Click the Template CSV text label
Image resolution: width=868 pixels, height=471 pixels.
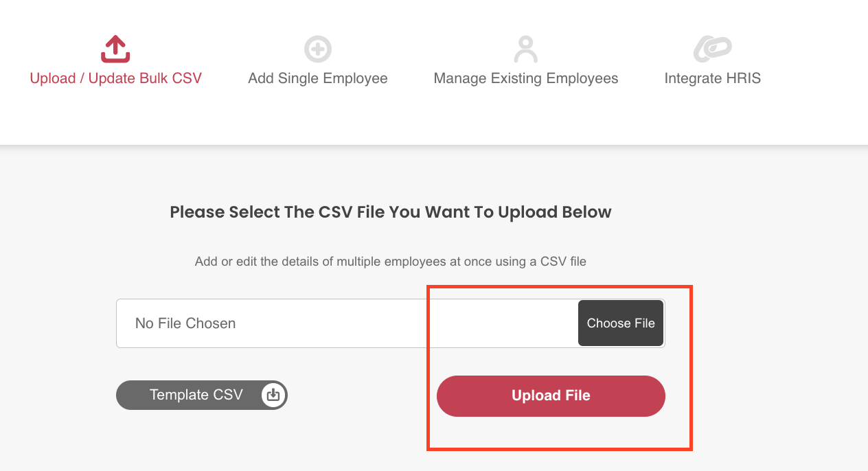pyautogui.click(x=196, y=395)
